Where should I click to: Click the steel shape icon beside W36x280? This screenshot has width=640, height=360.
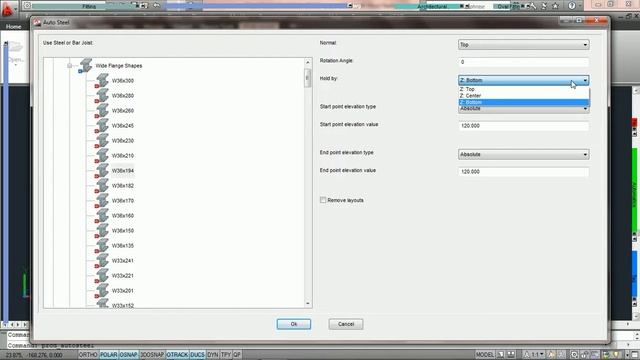pyautogui.click(x=102, y=96)
